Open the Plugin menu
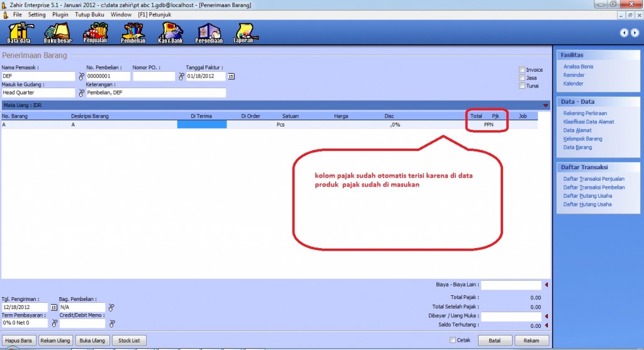The image size is (644, 350). [x=60, y=14]
